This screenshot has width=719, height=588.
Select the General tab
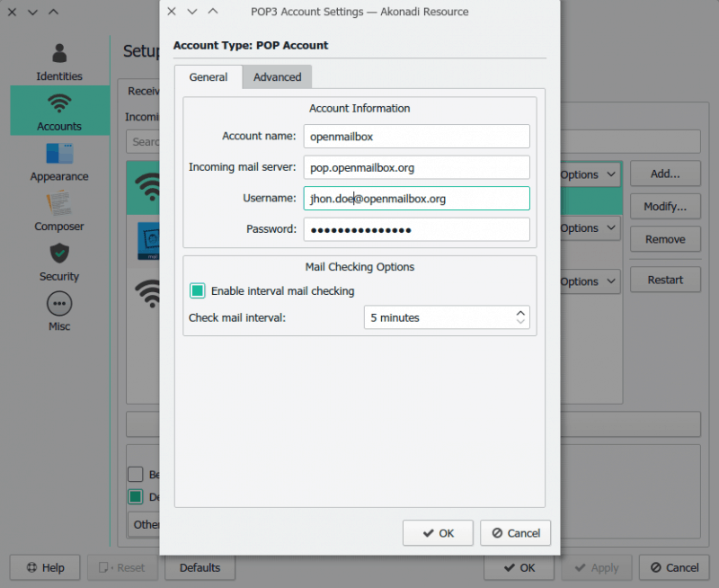tap(208, 77)
